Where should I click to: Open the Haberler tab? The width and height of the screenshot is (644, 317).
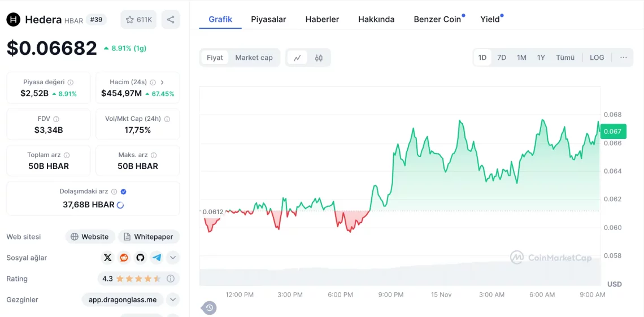322,19
